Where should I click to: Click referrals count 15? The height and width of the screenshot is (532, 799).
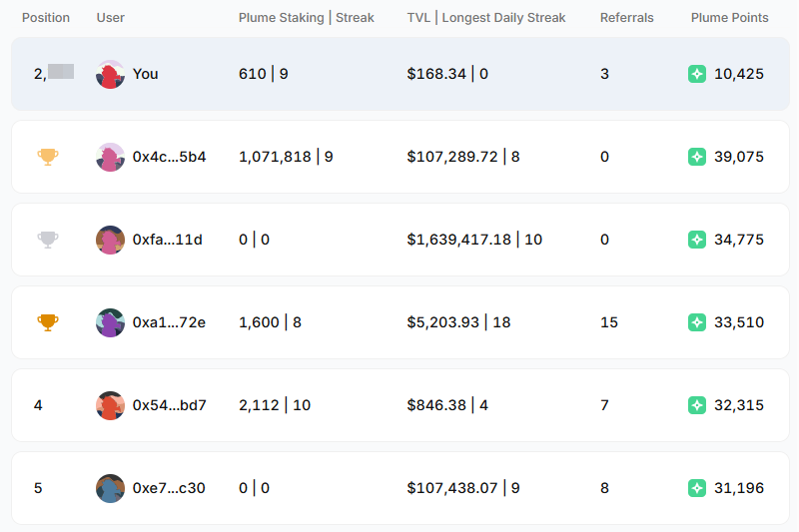click(x=609, y=322)
